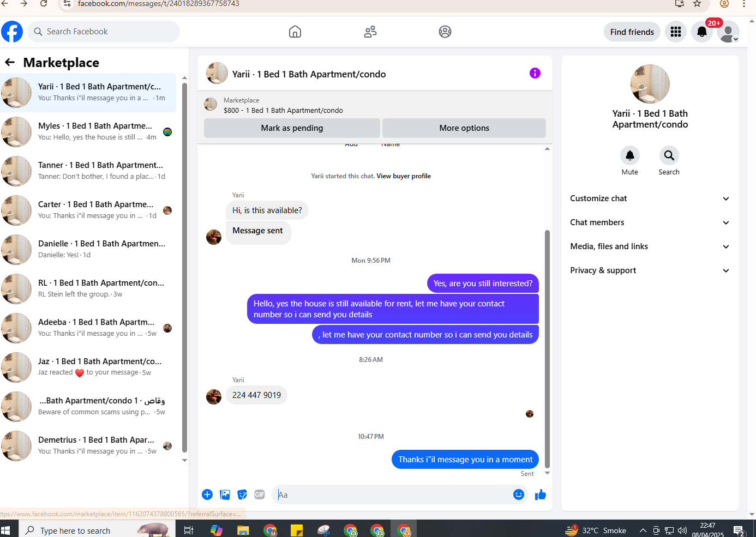Open the volume control in system tray

[x=682, y=530]
